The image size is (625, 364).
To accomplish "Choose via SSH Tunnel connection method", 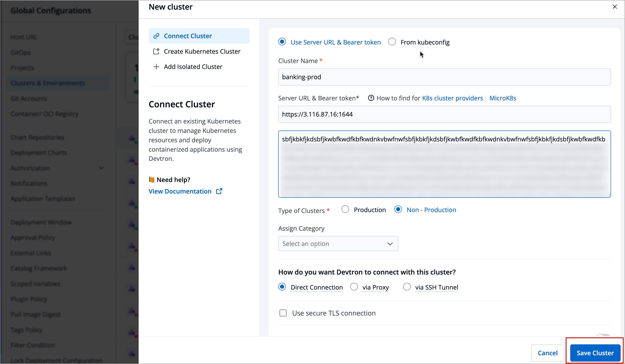I will (x=407, y=287).
